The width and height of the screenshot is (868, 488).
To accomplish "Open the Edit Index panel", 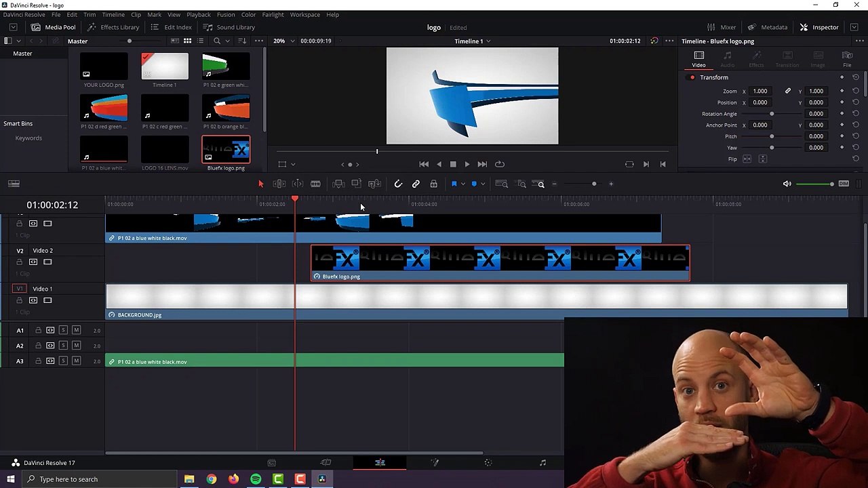I will pyautogui.click(x=171, y=27).
